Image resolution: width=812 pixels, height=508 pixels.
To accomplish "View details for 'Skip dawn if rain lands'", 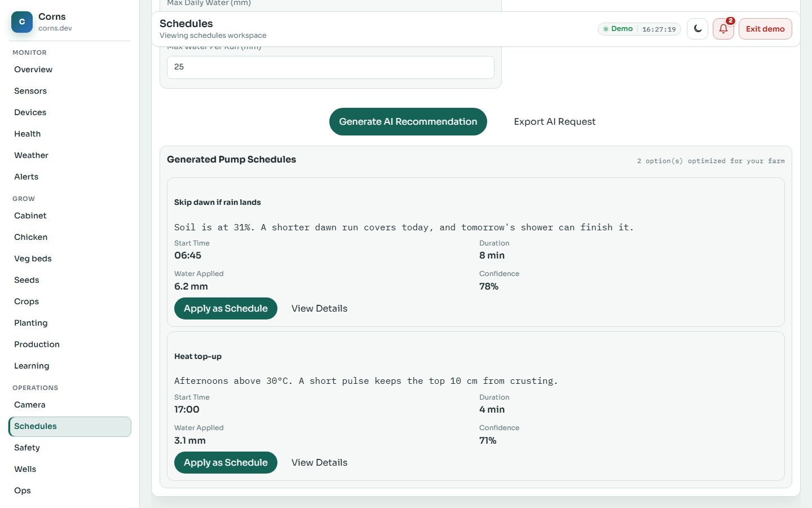I will [319, 308].
